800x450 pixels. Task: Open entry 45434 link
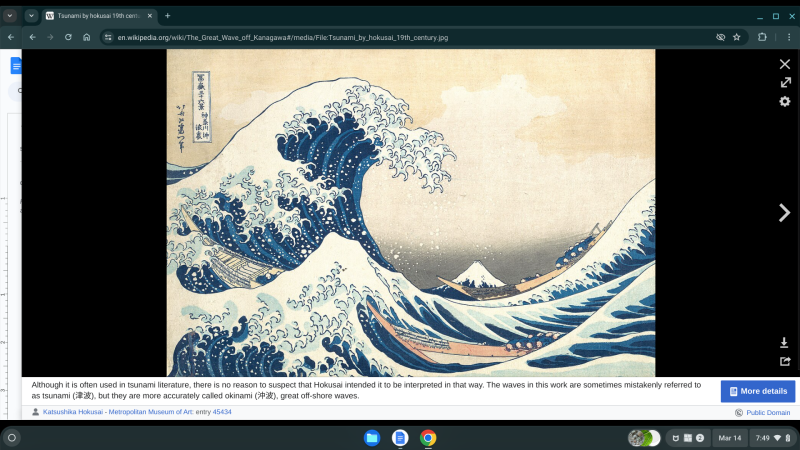tap(222, 412)
